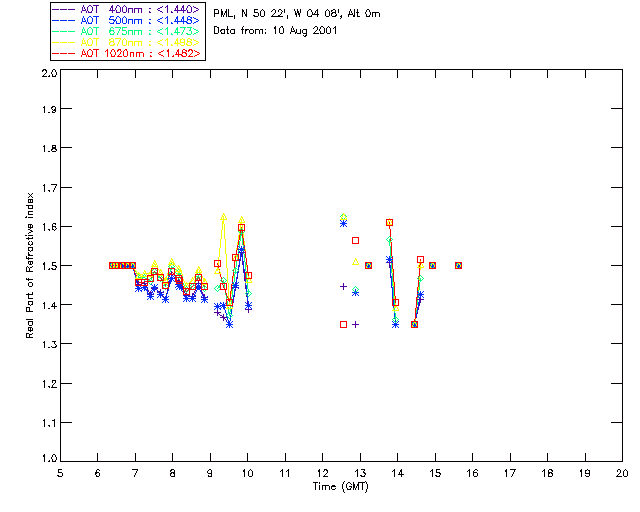Click the yellow triangle peak marker above 1.6 near 9.3 GMT
The height and width of the screenshot is (512, 640).
point(223,217)
